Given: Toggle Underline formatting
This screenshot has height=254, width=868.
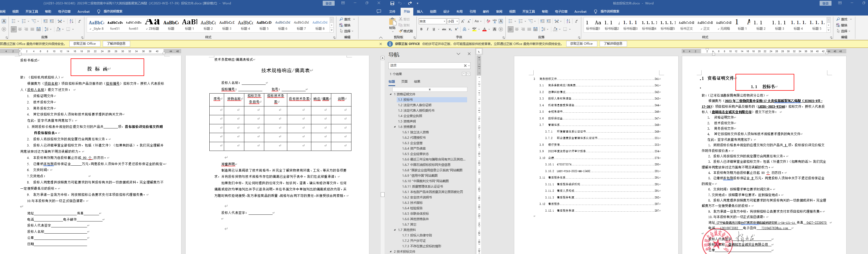Looking at the screenshot, I should tap(434, 29).
